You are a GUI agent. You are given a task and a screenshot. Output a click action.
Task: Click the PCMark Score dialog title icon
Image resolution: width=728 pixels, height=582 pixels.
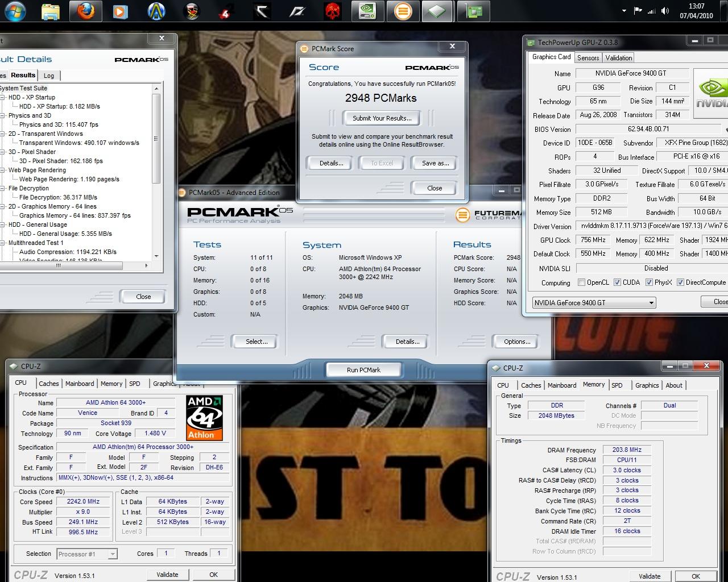304,48
